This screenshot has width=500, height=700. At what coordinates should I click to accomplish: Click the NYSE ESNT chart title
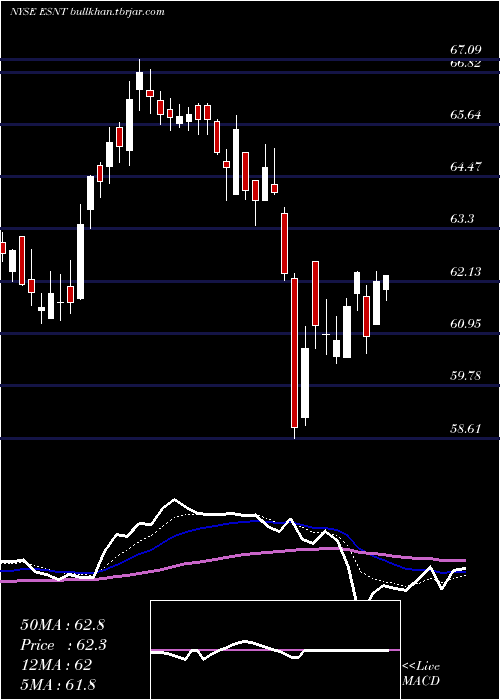click(87, 12)
